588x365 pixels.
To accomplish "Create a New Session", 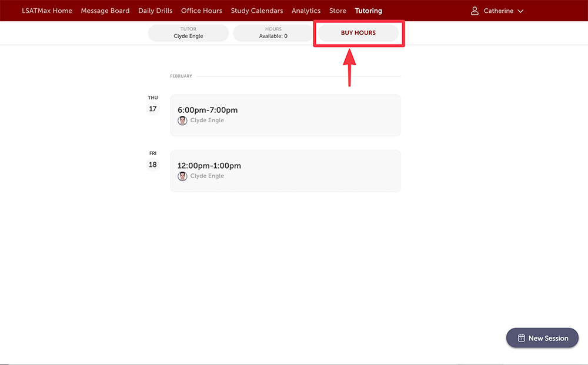I will pos(542,338).
